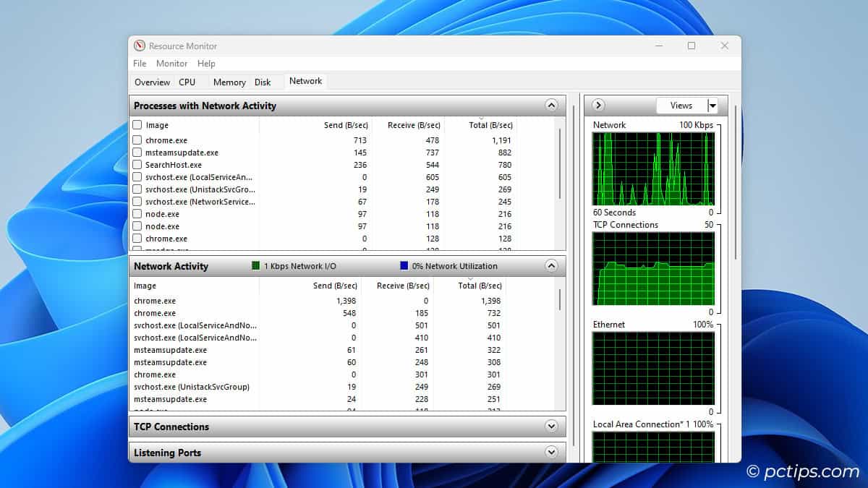Click the Resource Monitor icon in the title bar
Viewport: 868px width, 488px height.
tap(138, 45)
